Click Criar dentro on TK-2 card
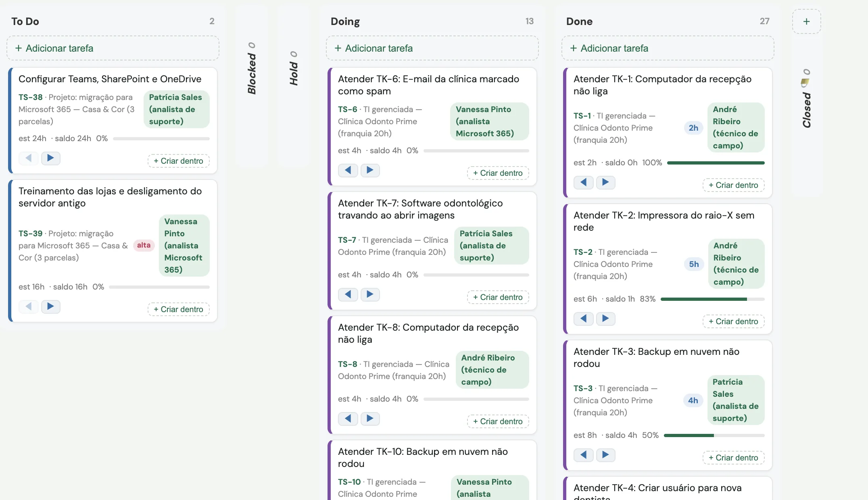Image resolution: width=868 pixels, height=500 pixels. 734,321
